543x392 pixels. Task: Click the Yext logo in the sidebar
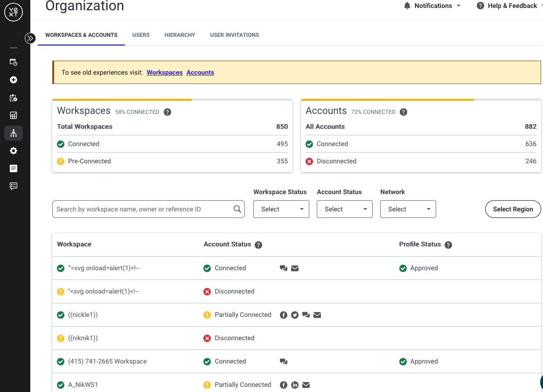[x=14, y=12]
